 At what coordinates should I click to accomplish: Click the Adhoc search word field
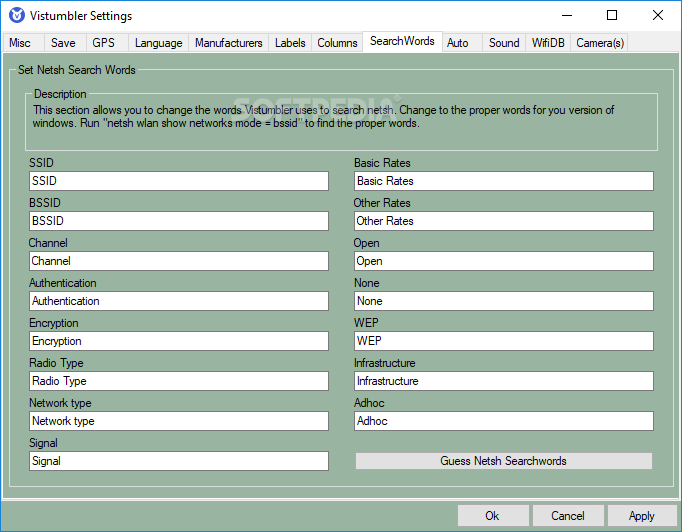pos(504,421)
